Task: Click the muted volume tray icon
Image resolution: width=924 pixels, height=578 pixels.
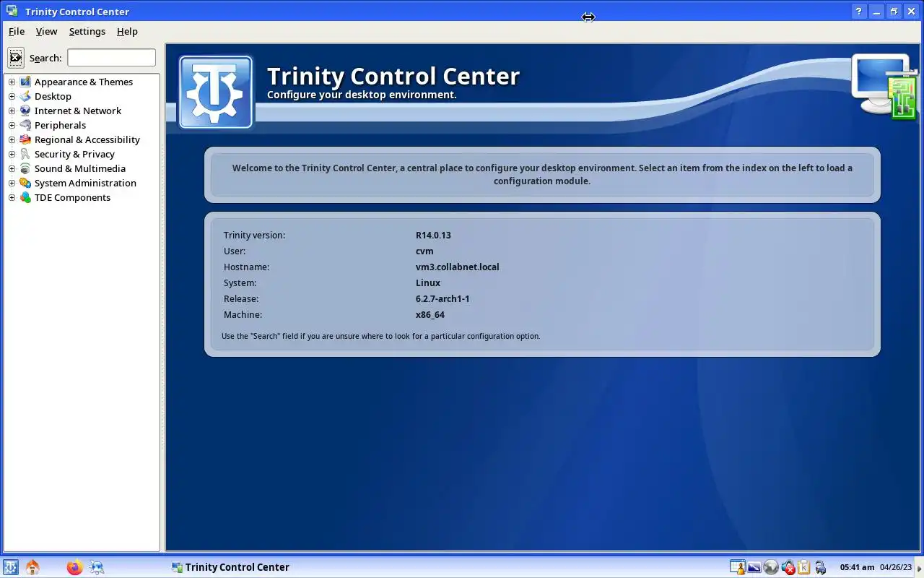Action: coord(788,567)
